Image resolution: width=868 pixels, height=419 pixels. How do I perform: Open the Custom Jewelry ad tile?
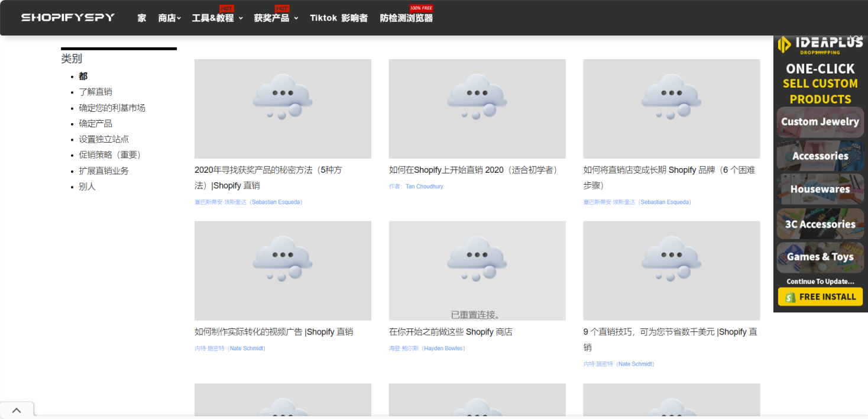click(x=820, y=122)
